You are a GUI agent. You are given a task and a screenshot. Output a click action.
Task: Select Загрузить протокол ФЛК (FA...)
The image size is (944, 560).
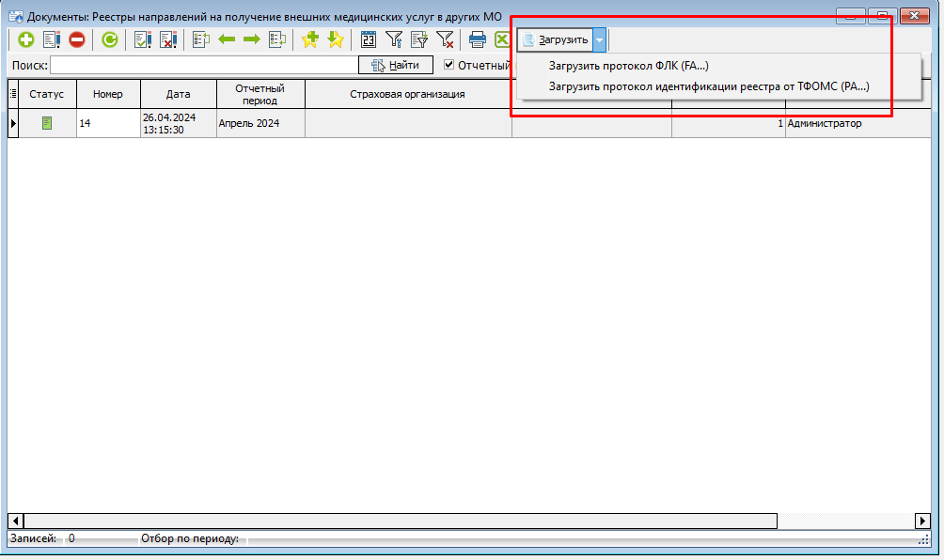click(x=628, y=66)
